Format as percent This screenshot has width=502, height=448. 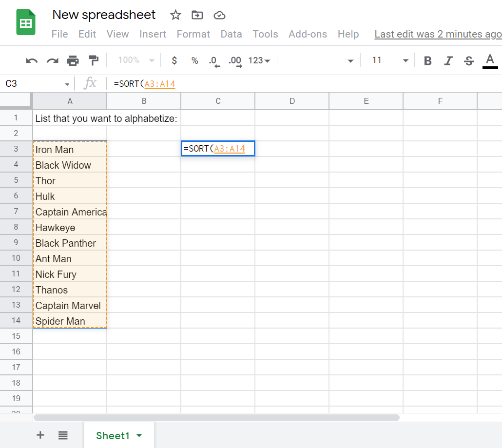pos(194,60)
